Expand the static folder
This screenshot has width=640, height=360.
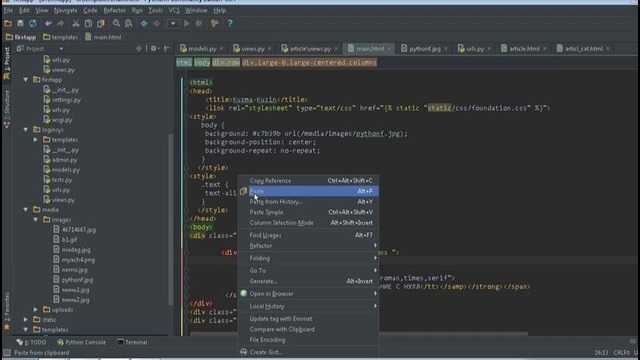(26, 320)
